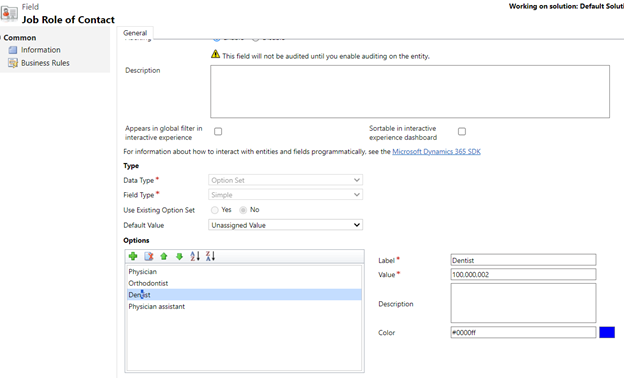Sort options descending Z to A
This screenshot has width=624, height=378.
point(210,256)
